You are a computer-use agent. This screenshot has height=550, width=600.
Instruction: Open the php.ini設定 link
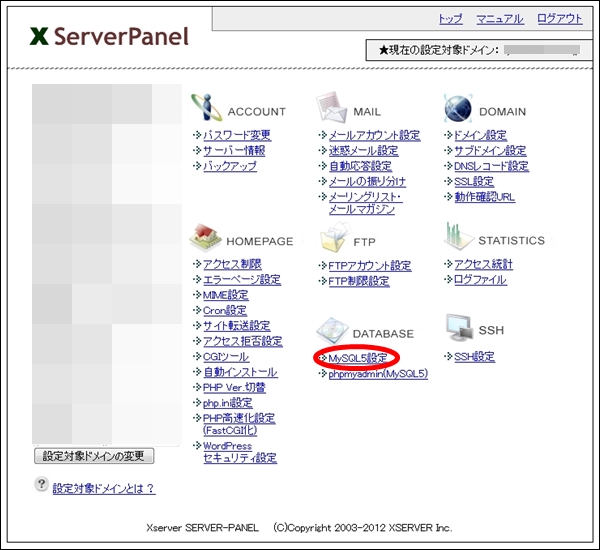click(228, 403)
